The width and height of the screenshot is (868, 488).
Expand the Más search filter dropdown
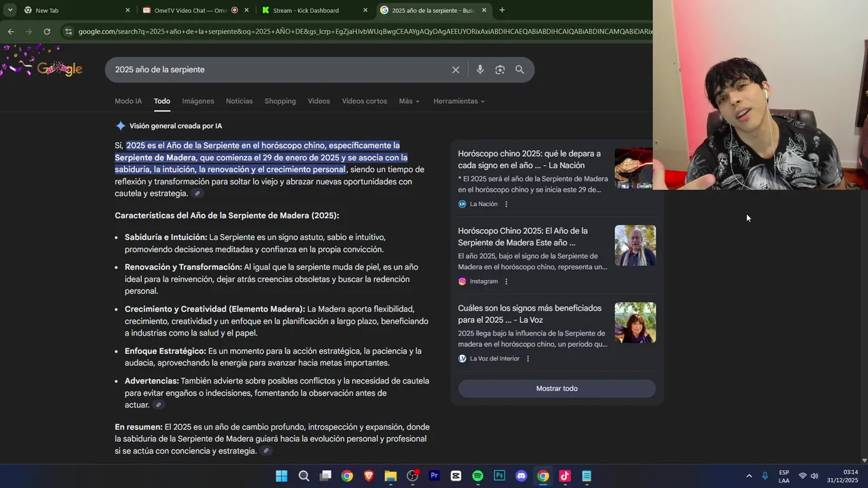(409, 101)
